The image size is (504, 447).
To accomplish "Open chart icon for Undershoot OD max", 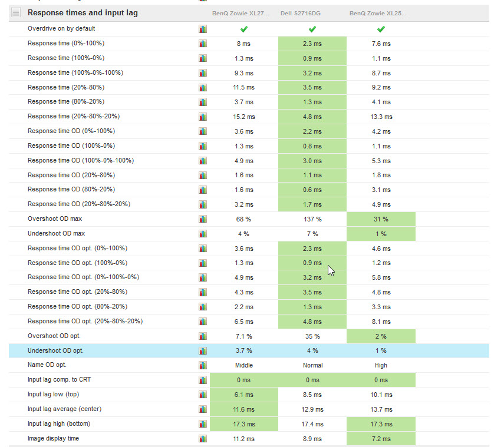I will [x=203, y=234].
